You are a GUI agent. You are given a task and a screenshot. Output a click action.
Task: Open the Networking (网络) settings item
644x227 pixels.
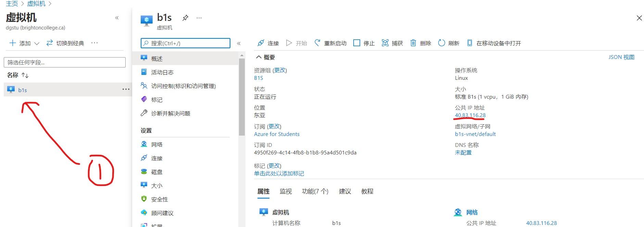[x=157, y=144]
